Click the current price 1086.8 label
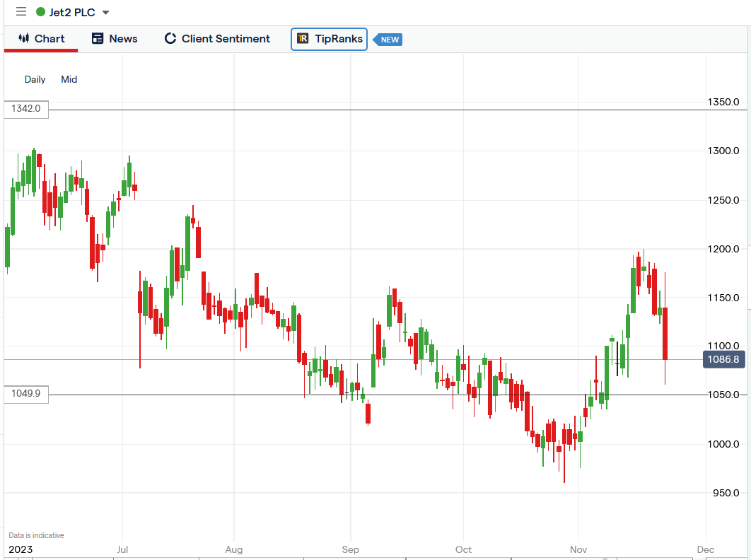 click(x=723, y=359)
